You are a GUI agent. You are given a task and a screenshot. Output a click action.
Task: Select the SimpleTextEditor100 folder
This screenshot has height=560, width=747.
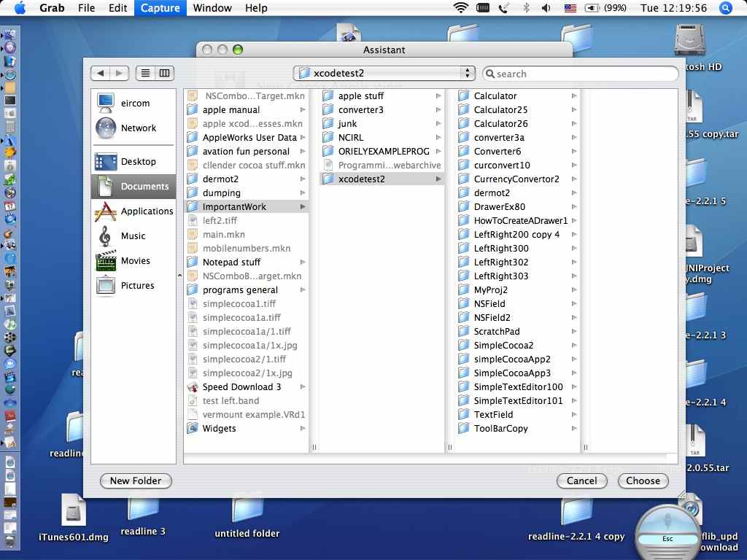click(x=517, y=386)
